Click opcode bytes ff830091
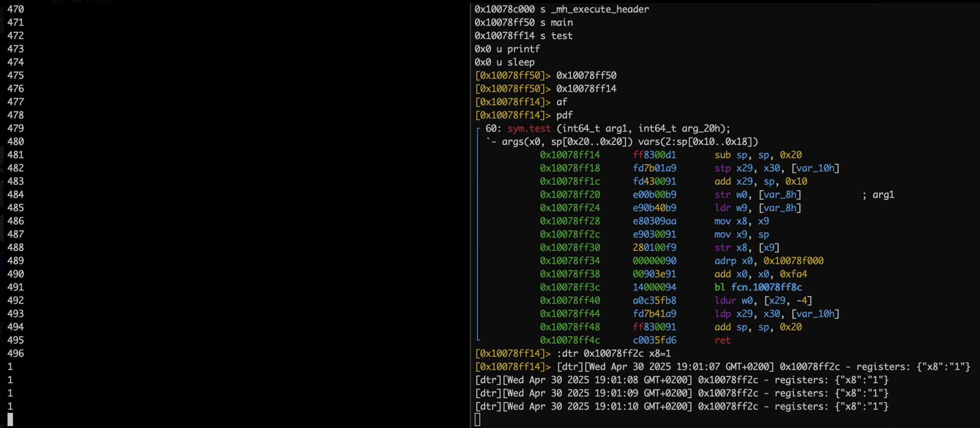980x428 pixels. (x=654, y=327)
